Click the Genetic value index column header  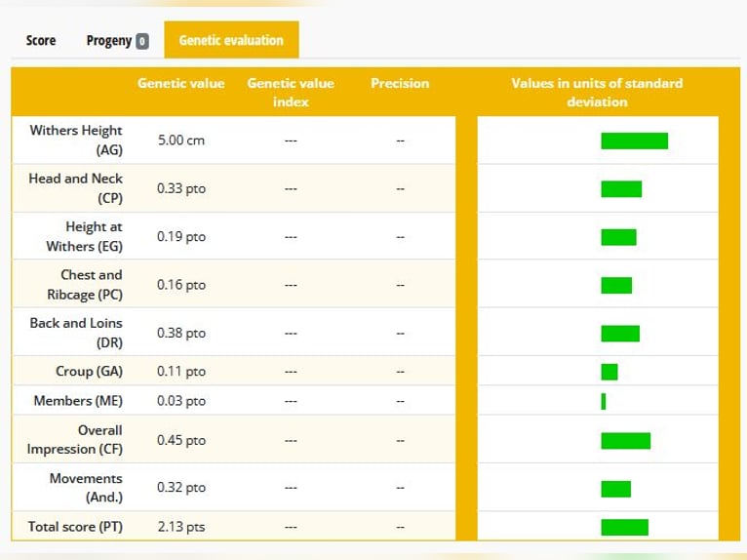[x=291, y=92]
